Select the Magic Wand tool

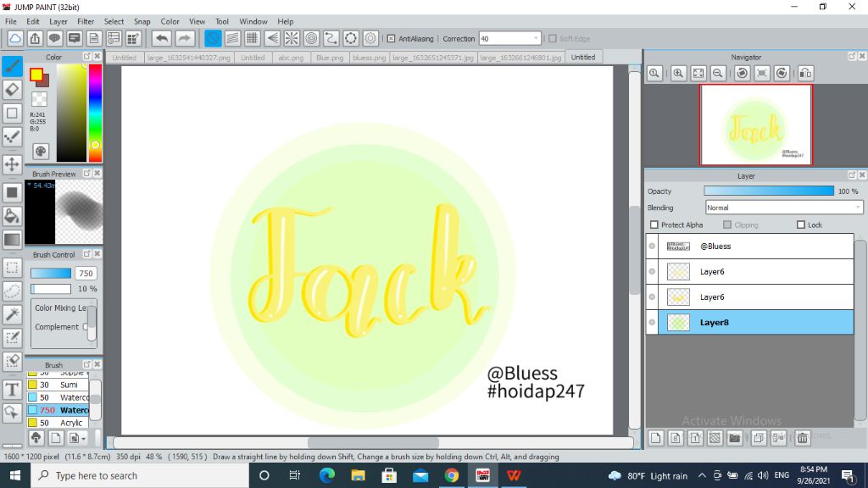pyautogui.click(x=12, y=314)
